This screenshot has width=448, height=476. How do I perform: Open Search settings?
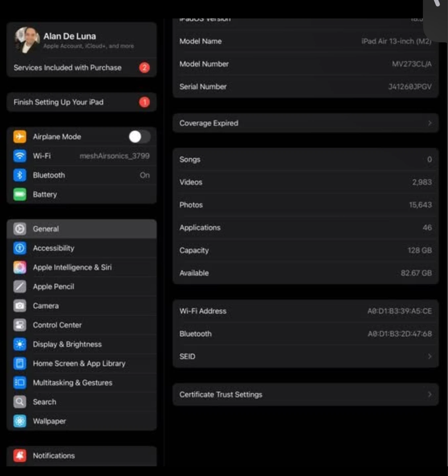(x=81, y=402)
